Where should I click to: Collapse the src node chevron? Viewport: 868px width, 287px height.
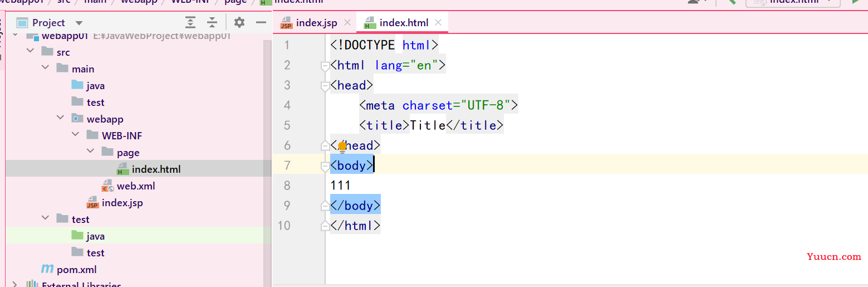click(30, 52)
